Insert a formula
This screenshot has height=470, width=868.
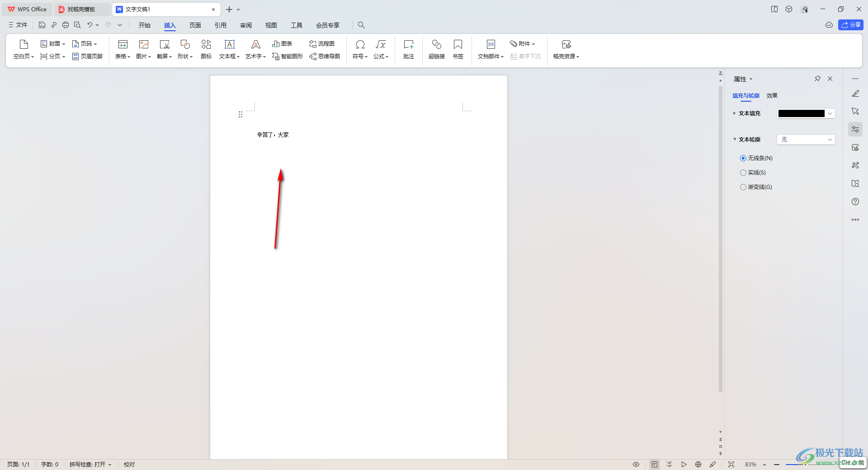381,49
